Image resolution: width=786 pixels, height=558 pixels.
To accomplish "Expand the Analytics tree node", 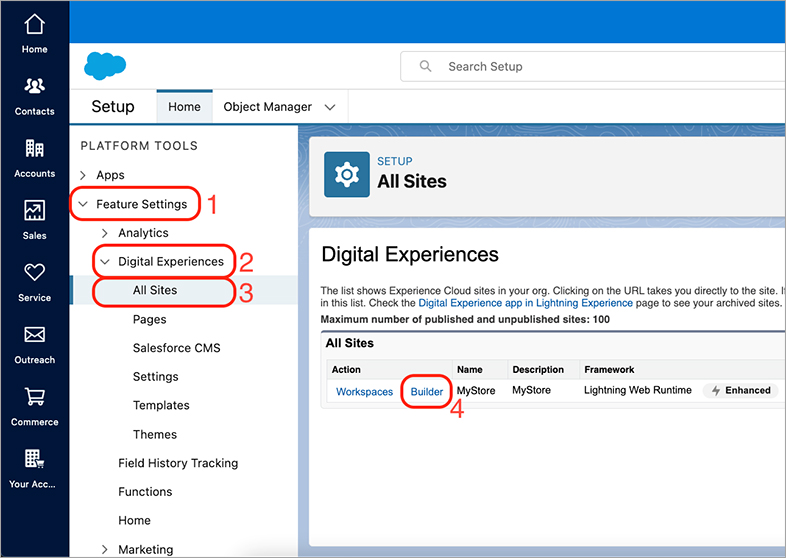I will [x=104, y=233].
